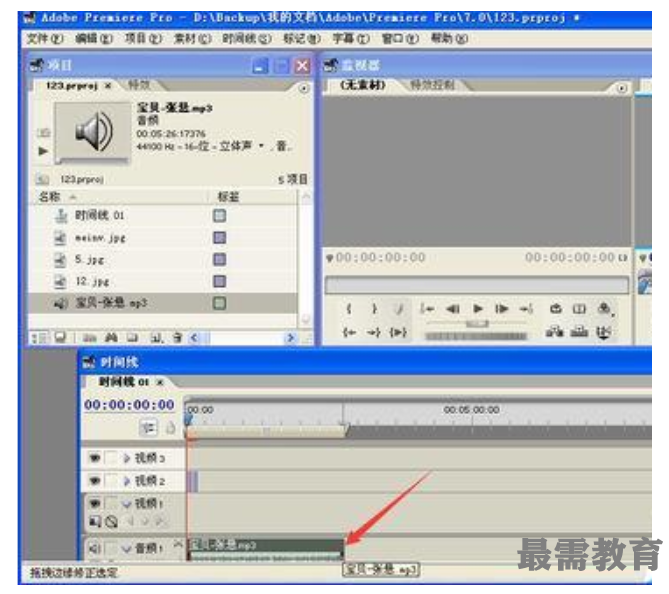Click Show Keyframes icon on 视频1 track
This screenshot has height=594, width=669.
pyautogui.click(x=111, y=521)
